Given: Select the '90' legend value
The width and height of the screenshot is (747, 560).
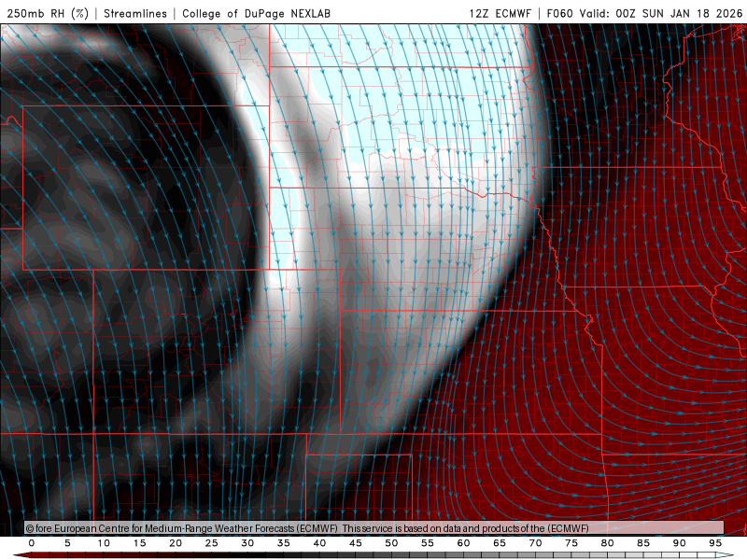Looking at the screenshot, I should [680, 543].
